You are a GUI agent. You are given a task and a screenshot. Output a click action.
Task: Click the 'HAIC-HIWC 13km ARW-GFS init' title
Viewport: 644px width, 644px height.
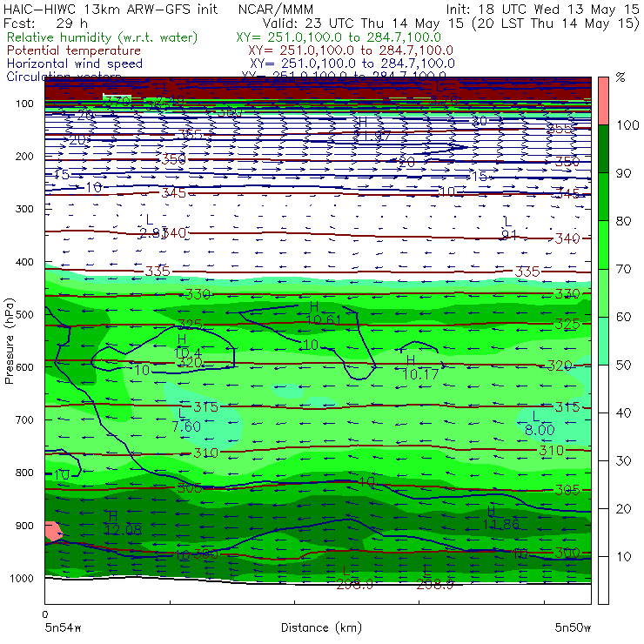coord(110,10)
